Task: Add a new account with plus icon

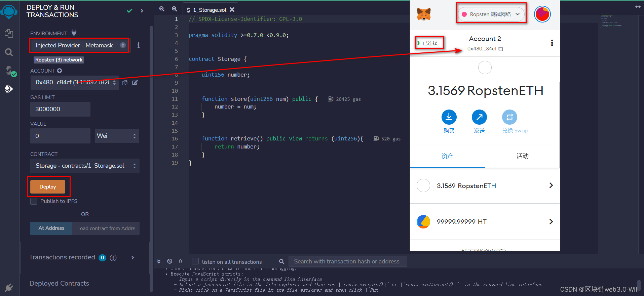Action: pyautogui.click(x=60, y=71)
